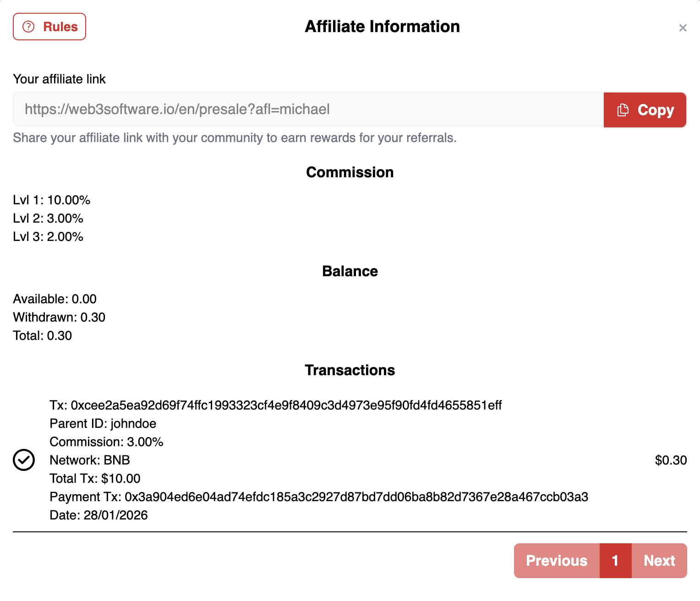Click the completed checkmark icon on the transaction

pos(24,460)
